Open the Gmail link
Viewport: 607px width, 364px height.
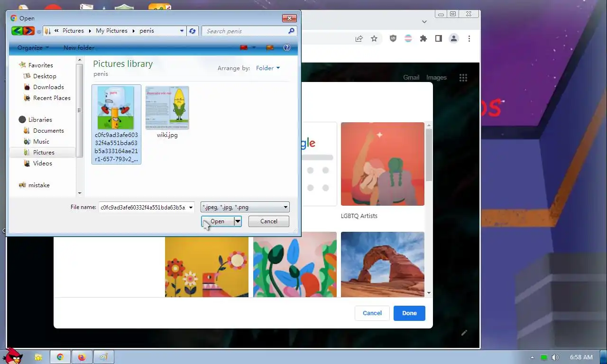(x=411, y=78)
